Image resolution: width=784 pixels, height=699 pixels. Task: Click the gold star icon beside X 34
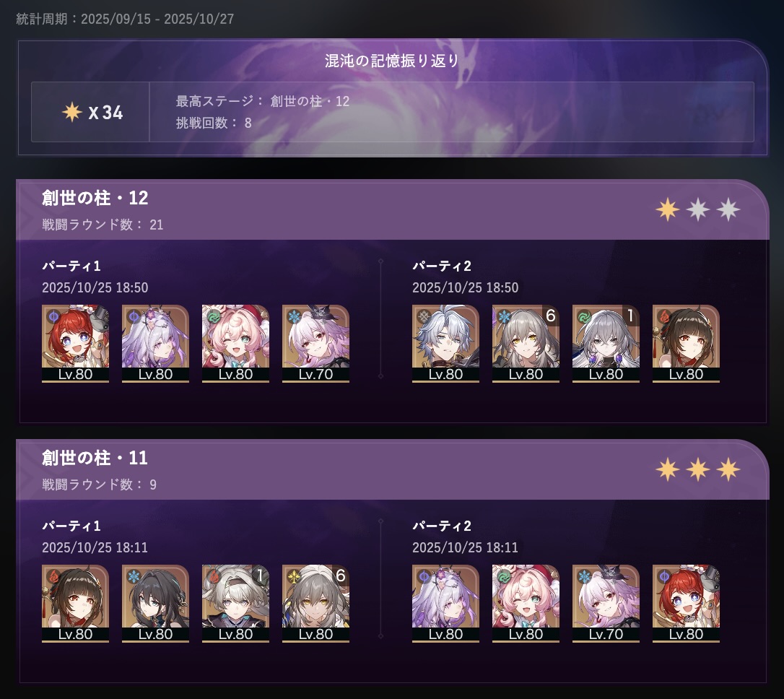point(72,112)
